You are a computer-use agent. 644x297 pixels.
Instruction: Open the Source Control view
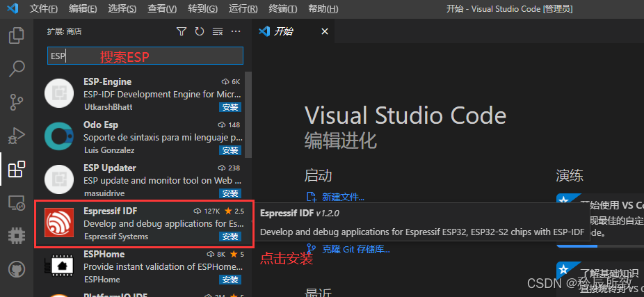(16, 102)
